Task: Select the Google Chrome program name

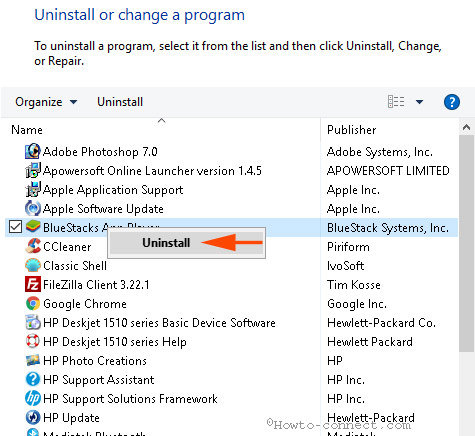Action: (x=85, y=304)
